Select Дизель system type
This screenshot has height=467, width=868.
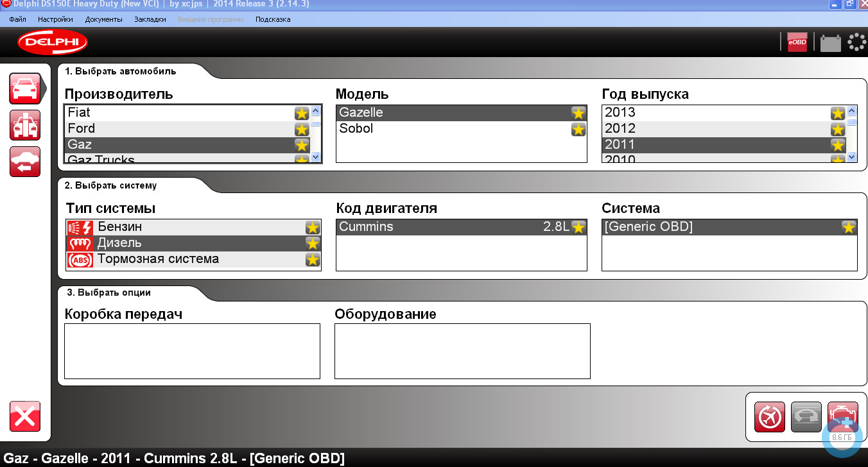click(193, 243)
